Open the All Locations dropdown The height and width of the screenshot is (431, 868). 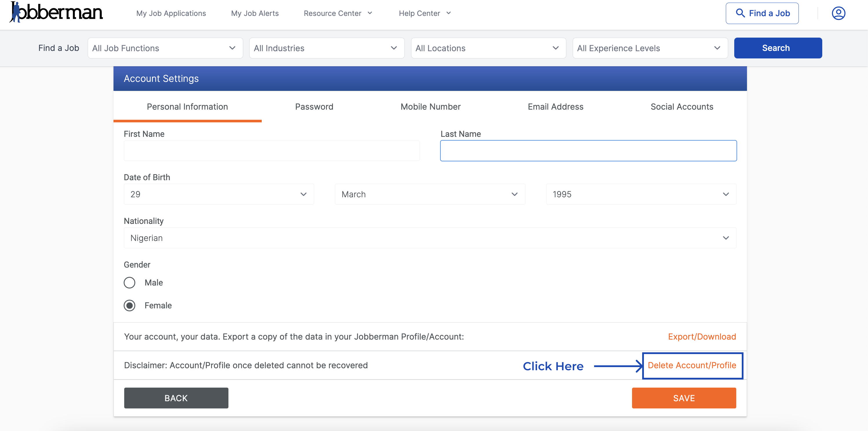coord(488,48)
